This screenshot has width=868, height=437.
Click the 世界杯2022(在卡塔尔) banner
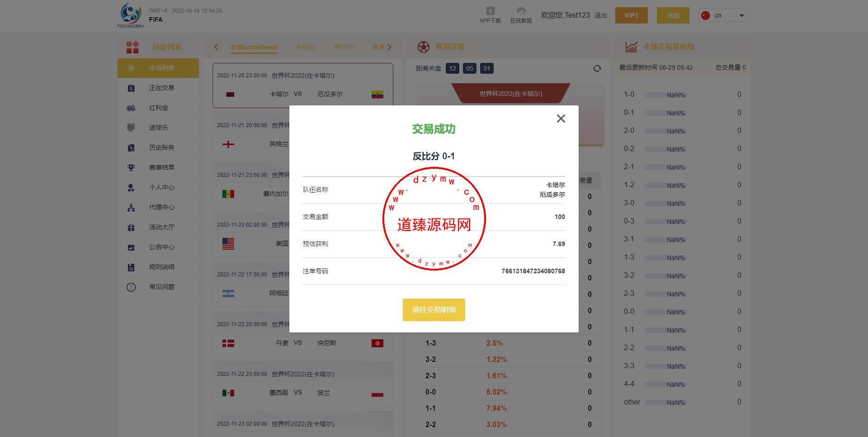[510, 94]
